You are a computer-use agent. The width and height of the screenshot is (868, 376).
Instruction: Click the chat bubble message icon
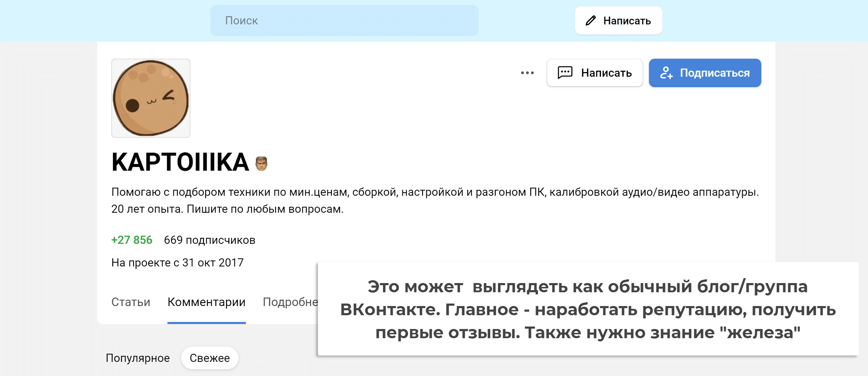point(565,72)
